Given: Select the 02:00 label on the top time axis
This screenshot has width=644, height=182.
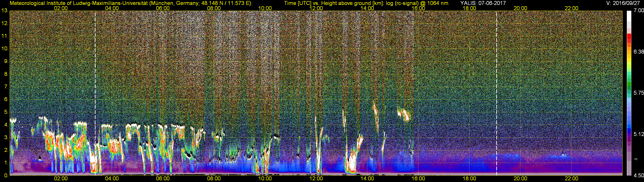Looking at the screenshot, I should coord(61,8).
